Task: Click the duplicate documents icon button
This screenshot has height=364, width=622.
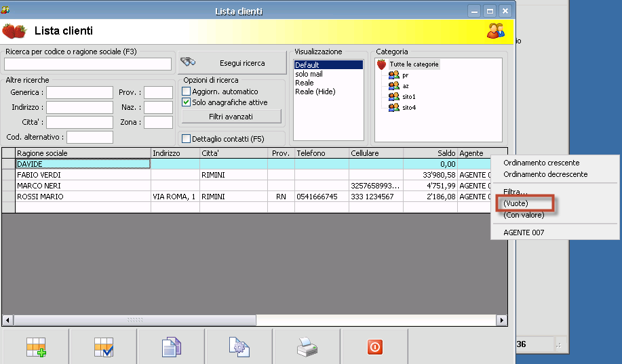Action: click(x=172, y=347)
